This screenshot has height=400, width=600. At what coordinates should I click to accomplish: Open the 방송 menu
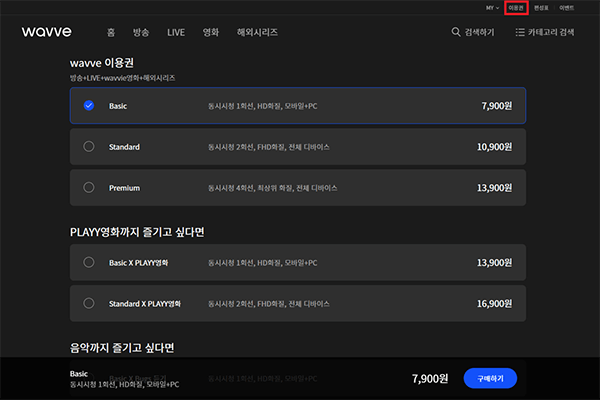(x=141, y=32)
